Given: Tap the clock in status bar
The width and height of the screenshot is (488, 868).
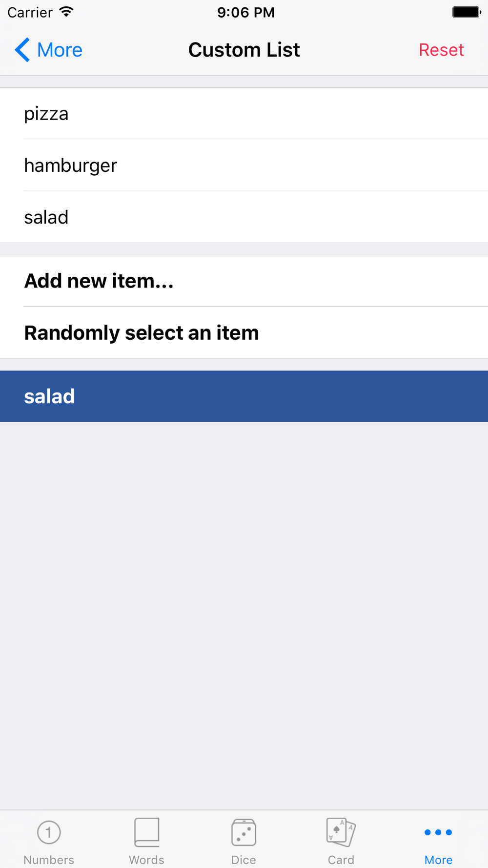Looking at the screenshot, I should tap(246, 12).
